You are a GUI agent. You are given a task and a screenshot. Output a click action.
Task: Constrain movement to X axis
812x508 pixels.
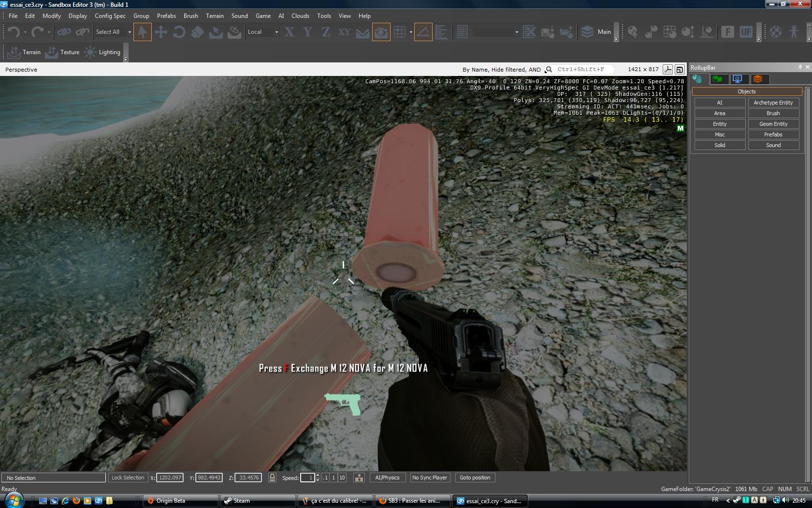coord(289,32)
